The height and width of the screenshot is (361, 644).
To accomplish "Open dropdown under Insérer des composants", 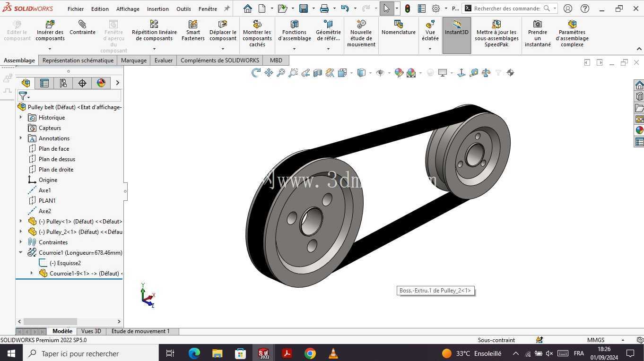I will click(x=50, y=49).
